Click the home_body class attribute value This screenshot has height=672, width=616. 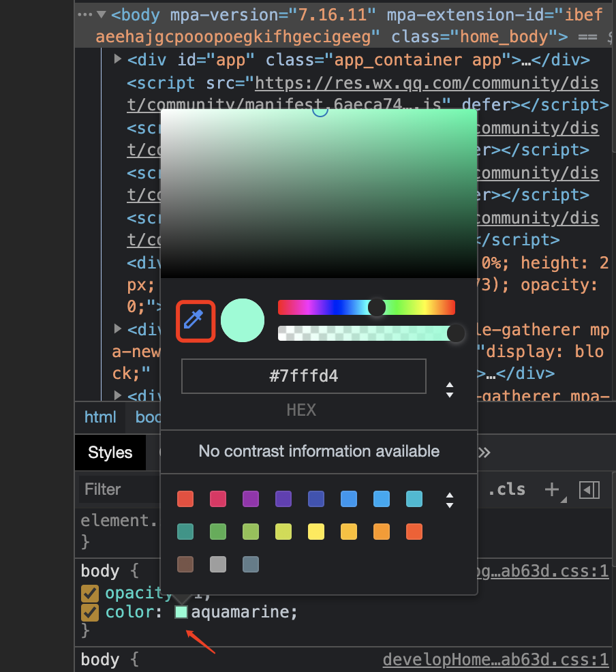(x=505, y=37)
